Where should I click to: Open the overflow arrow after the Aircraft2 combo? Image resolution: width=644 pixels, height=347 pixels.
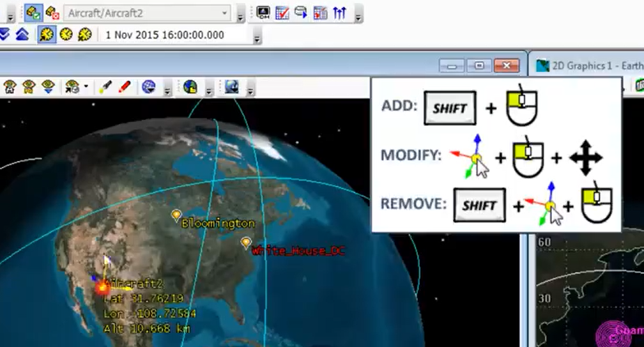point(241,14)
